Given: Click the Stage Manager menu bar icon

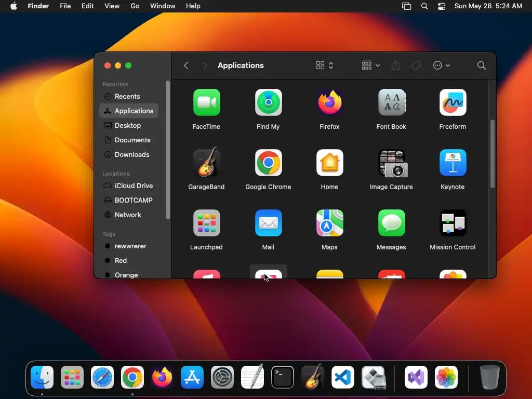Looking at the screenshot, I should pos(406,6).
